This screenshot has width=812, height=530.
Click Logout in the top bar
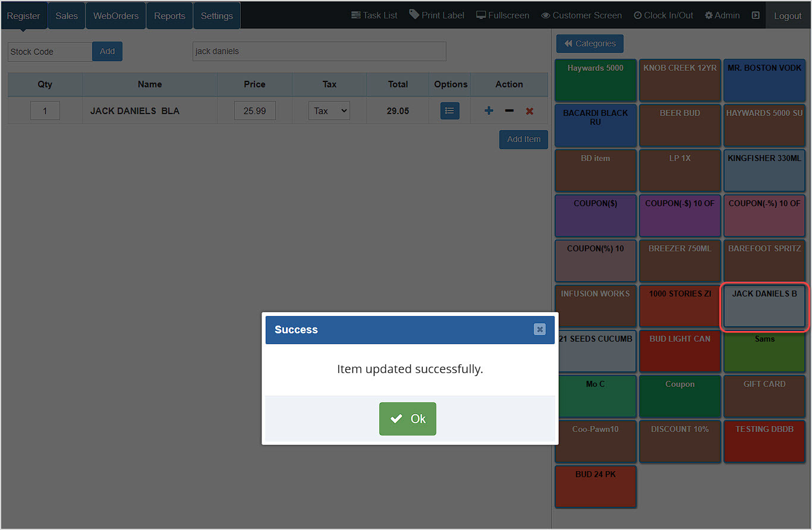(788, 16)
